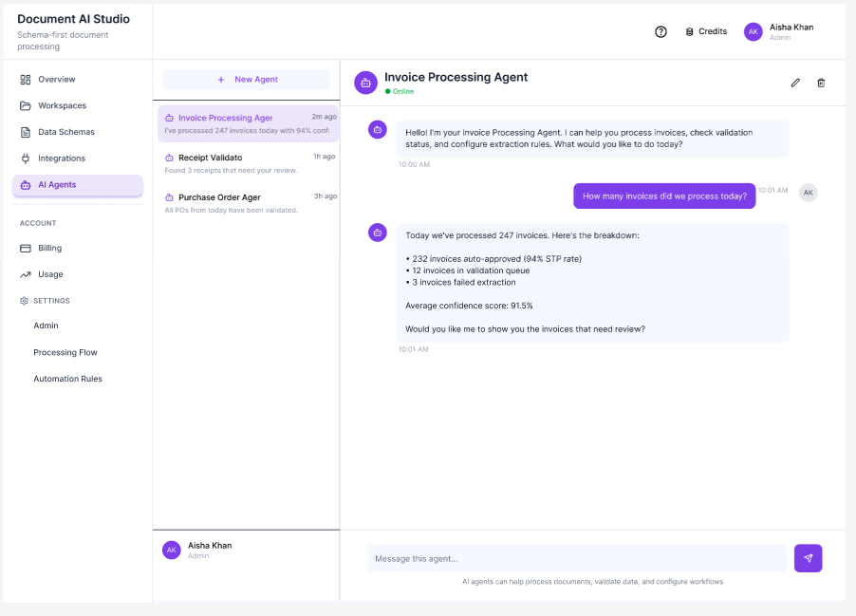Viewport: 856px width, 616px height.
Task: Click Aisha Khan name at list bottom
Action: pos(210,546)
